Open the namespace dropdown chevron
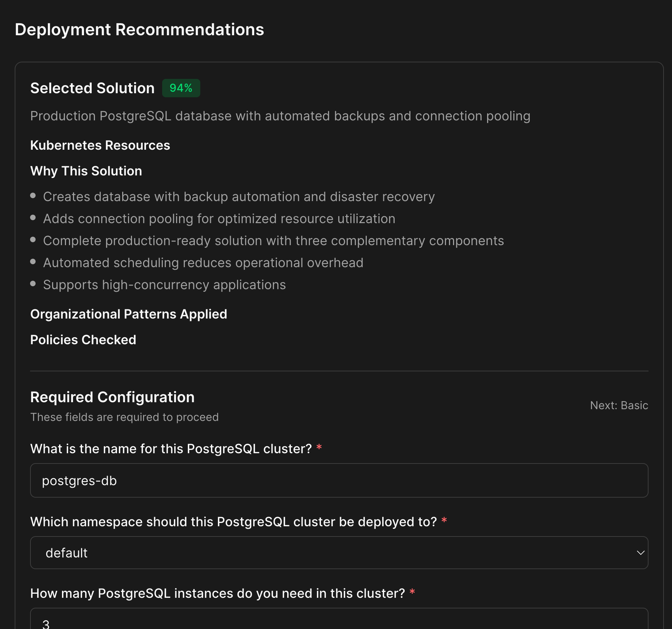Image resolution: width=672 pixels, height=629 pixels. click(640, 553)
